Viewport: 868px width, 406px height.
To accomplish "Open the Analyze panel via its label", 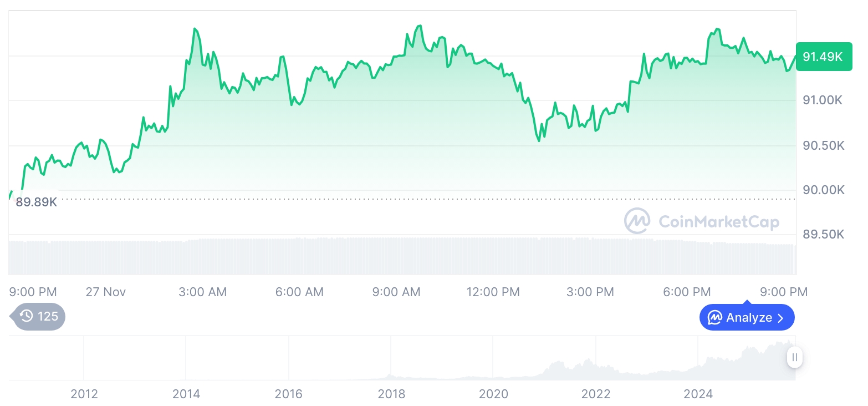I will tap(749, 318).
